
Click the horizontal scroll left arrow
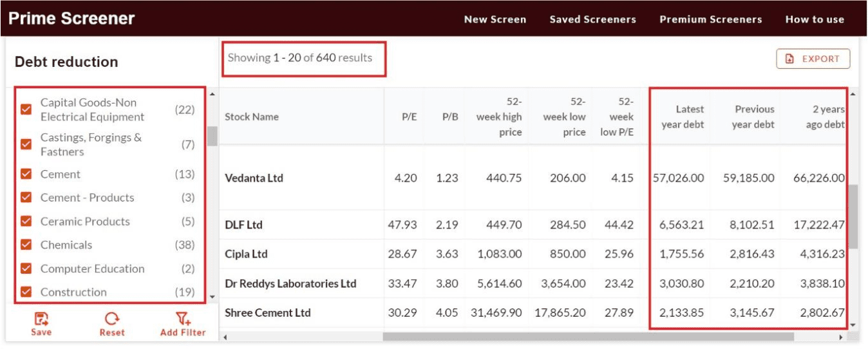[225, 337]
